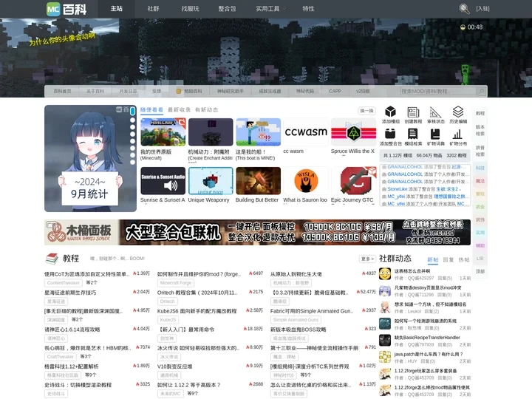Jump to 科技 category in right sidebar
The width and height of the screenshot is (532, 399).
coord(480,168)
